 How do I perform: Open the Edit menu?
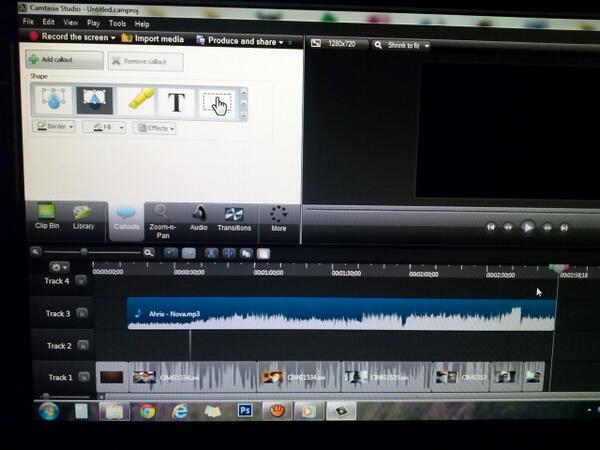click(x=48, y=22)
